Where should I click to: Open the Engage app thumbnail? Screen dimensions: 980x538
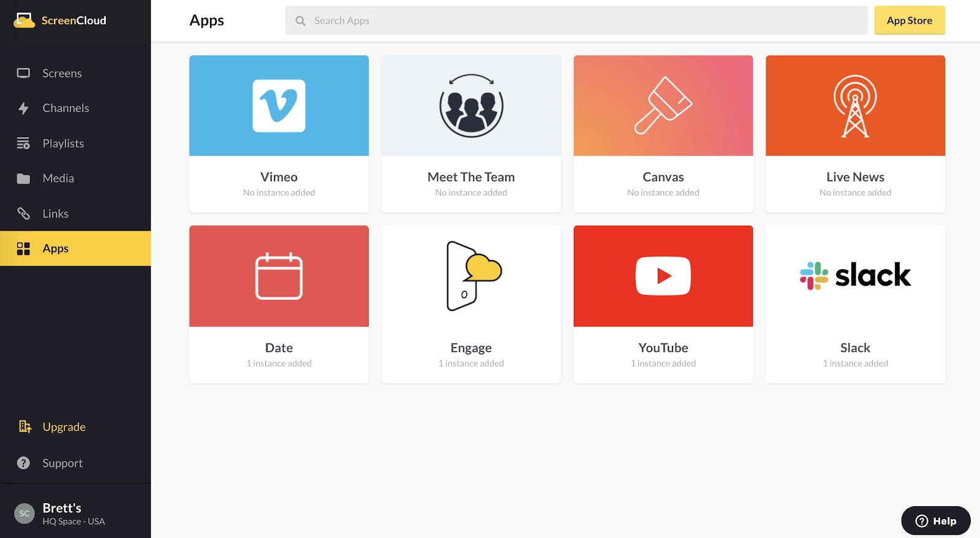[x=471, y=276]
